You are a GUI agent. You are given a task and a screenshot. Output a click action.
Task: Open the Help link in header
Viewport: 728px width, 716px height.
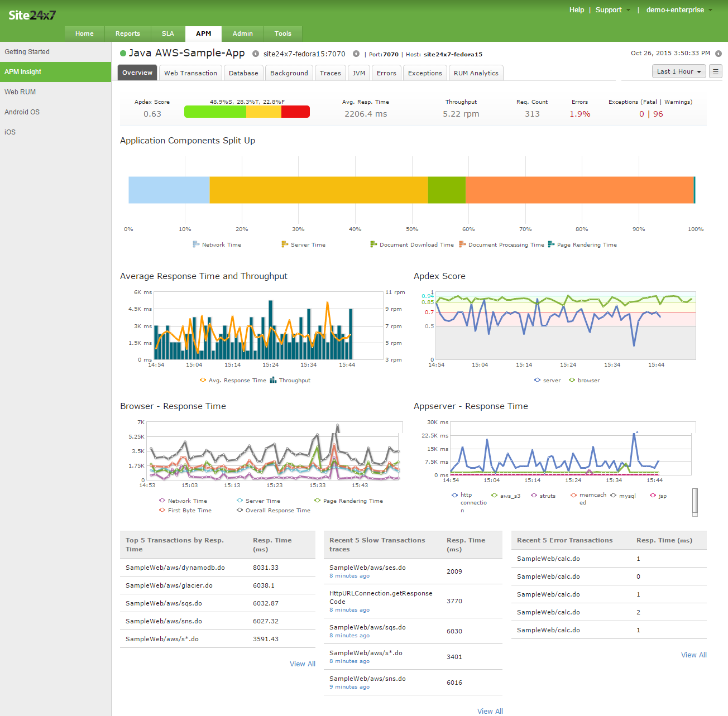(577, 10)
